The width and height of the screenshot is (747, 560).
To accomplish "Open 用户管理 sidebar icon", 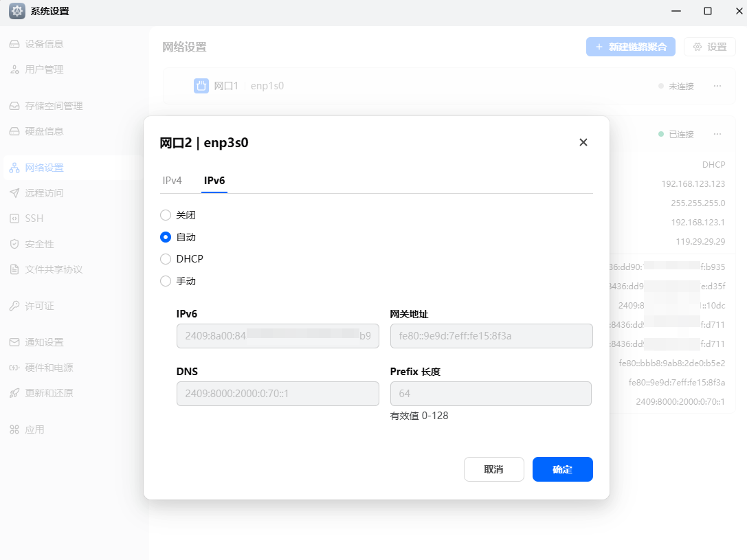I will 14,69.
